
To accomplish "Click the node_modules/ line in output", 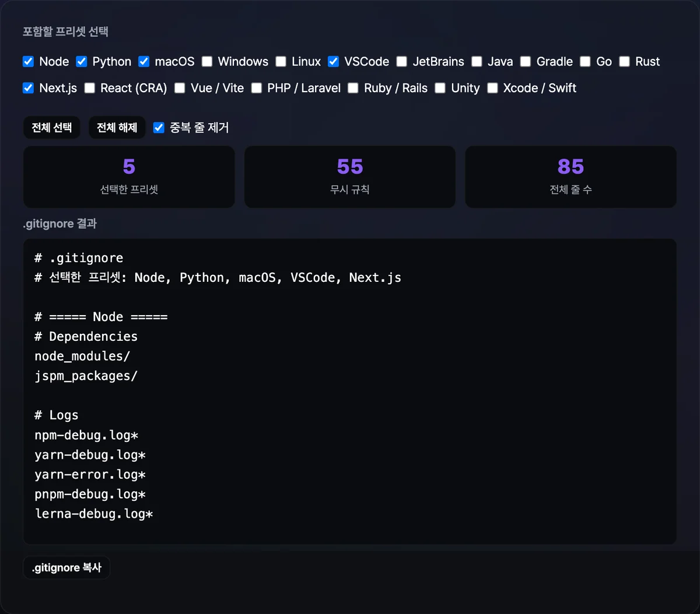I will tap(82, 356).
